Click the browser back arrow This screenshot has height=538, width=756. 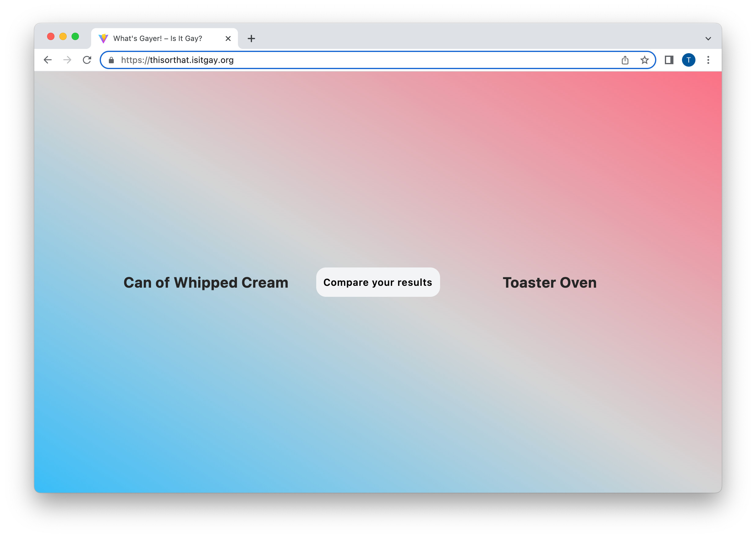pos(48,60)
